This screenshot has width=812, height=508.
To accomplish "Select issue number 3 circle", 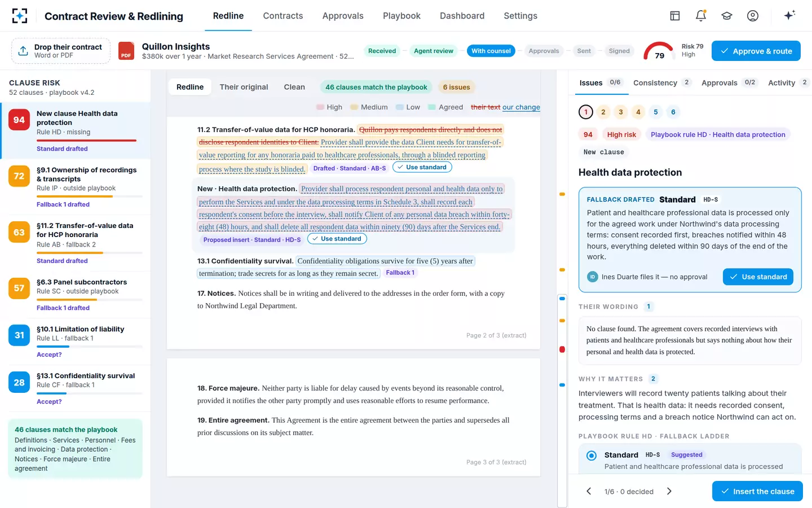I will 621,112.
